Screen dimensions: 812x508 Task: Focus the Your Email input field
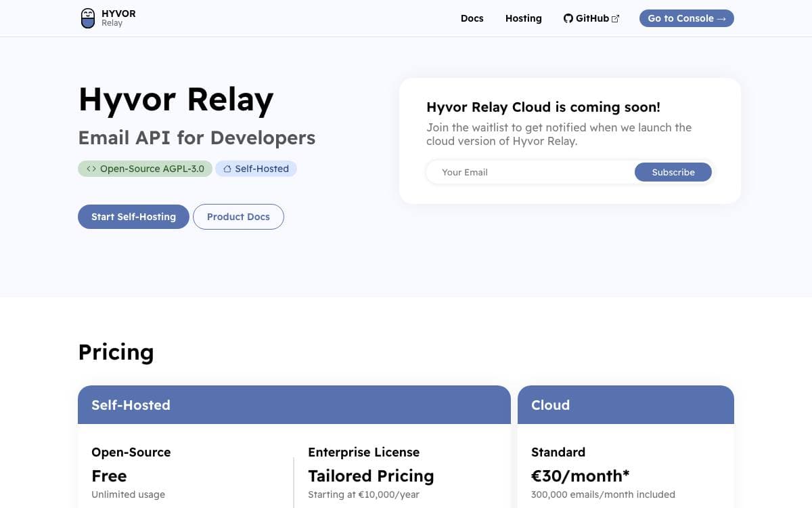(531, 172)
